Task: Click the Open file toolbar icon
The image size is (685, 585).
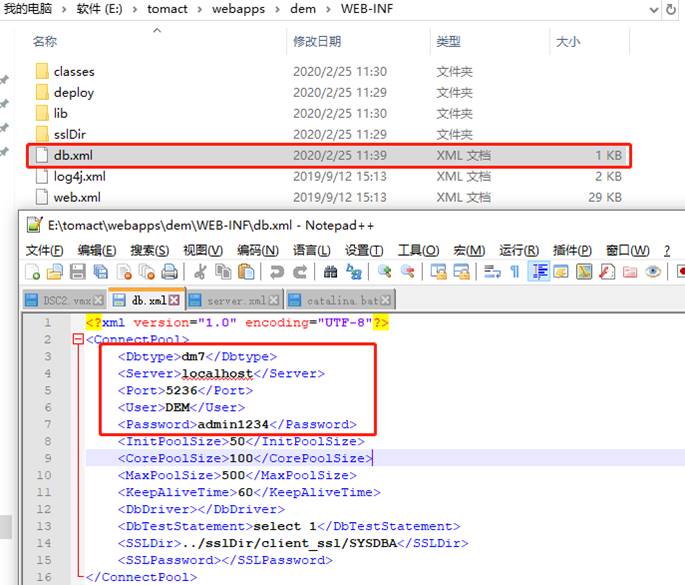Action: click(x=55, y=272)
